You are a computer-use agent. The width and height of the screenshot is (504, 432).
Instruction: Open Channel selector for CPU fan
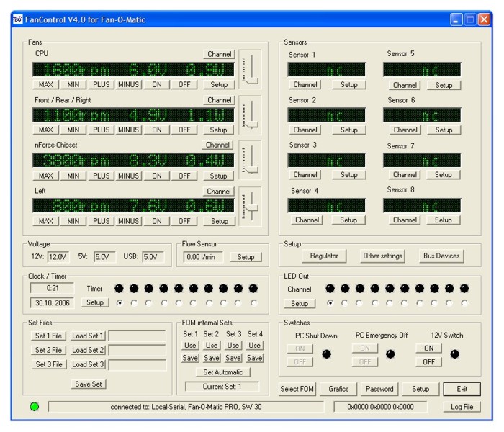219,54
